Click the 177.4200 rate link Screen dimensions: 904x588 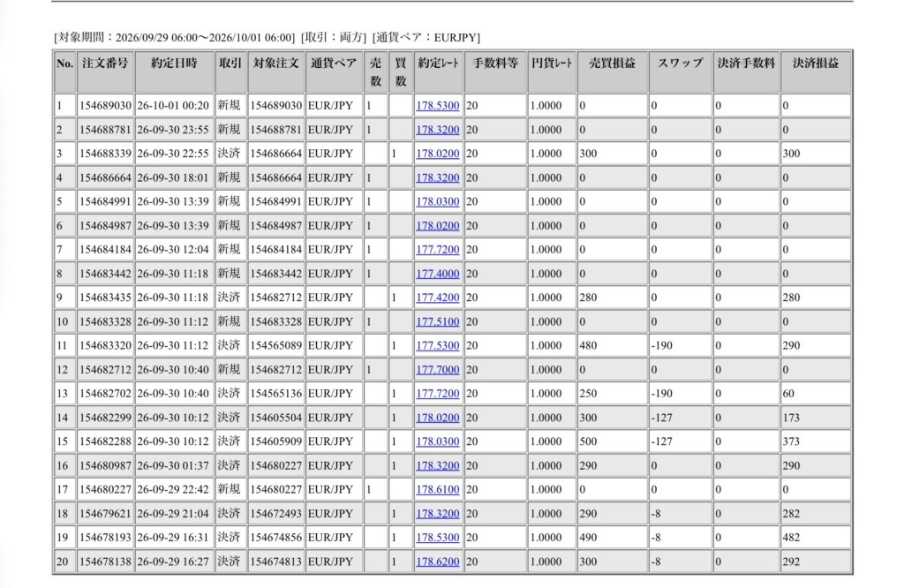[x=438, y=298]
